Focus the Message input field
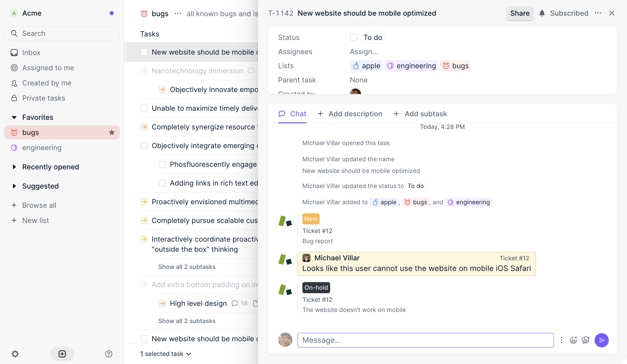The width and height of the screenshot is (627, 364). (426, 340)
